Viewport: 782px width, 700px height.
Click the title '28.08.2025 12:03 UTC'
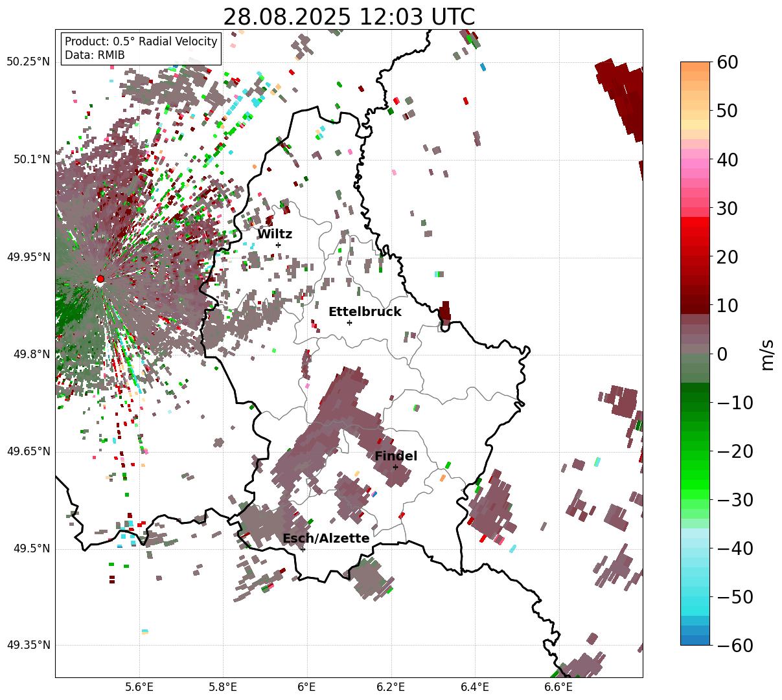coord(349,17)
